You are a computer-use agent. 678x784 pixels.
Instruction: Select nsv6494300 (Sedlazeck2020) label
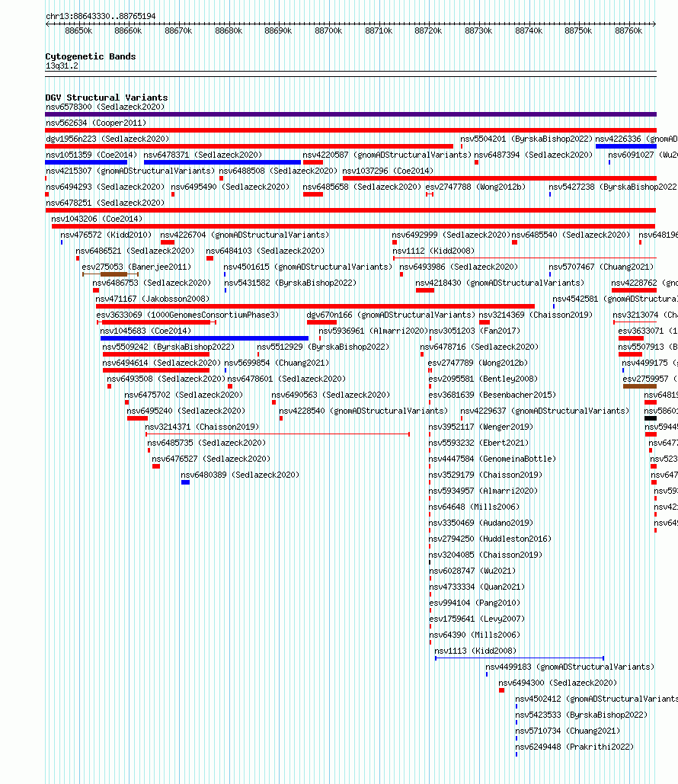(558, 683)
